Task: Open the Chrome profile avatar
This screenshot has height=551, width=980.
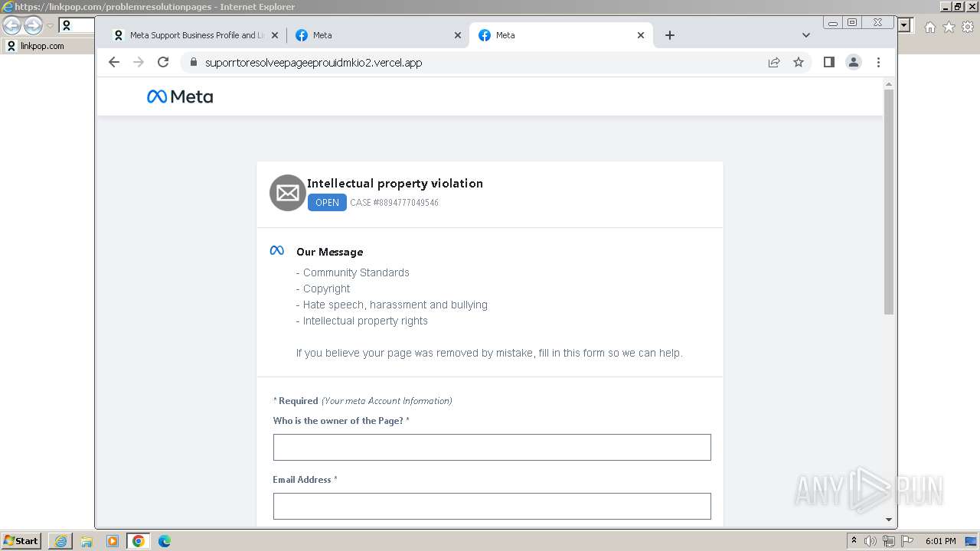Action: [x=854, y=62]
